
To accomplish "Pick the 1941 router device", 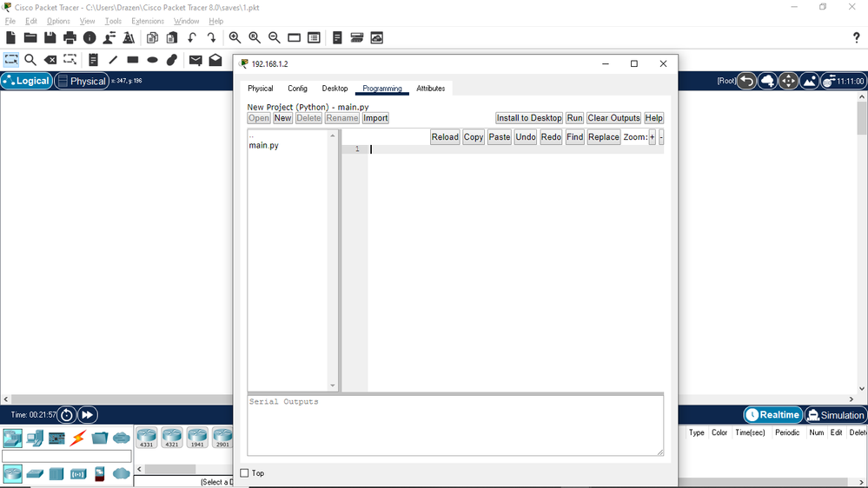I will (x=197, y=437).
